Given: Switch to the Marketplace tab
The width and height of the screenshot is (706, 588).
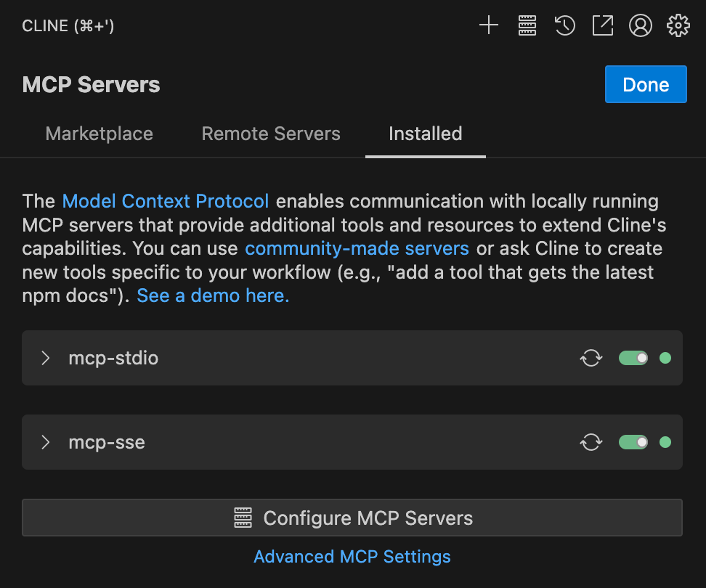Looking at the screenshot, I should tap(100, 134).
